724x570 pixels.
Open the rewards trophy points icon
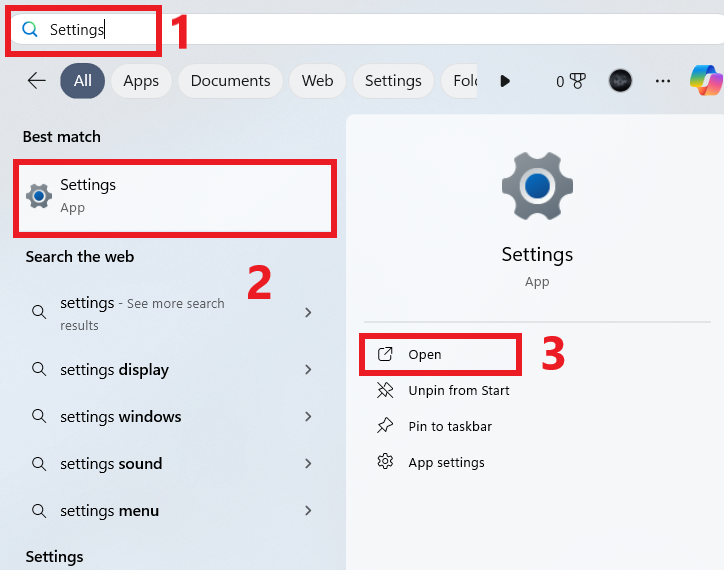coord(571,81)
